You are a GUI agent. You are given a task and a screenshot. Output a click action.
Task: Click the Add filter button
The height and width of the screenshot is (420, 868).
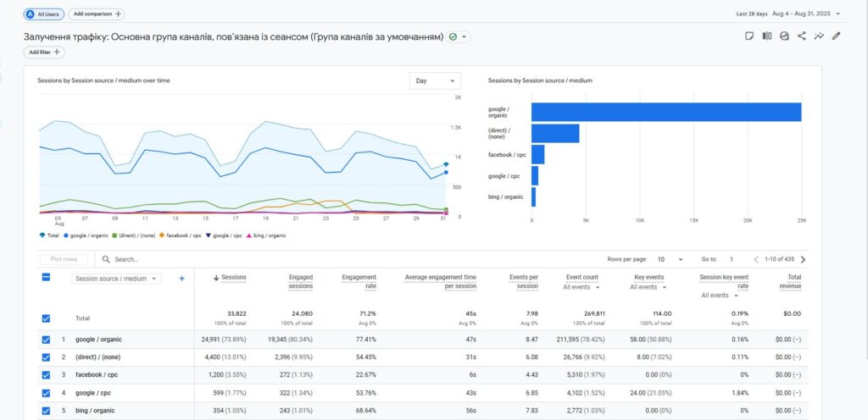point(45,52)
